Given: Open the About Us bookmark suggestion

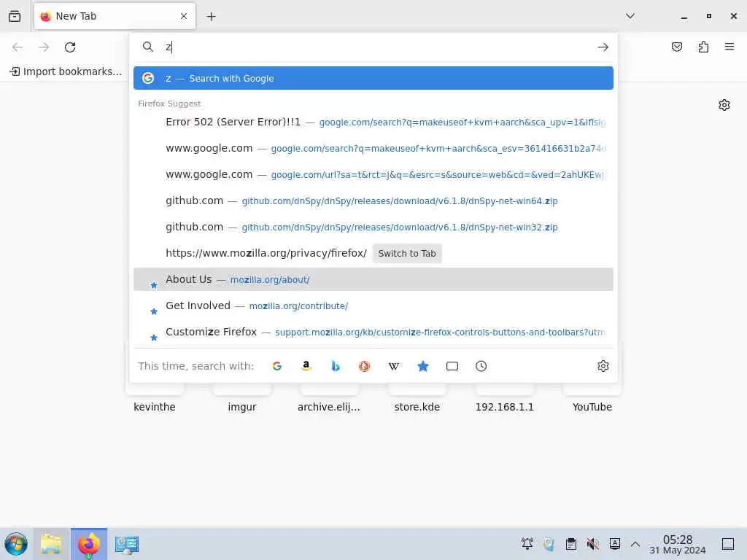Looking at the screenshot, I should 373,279.
